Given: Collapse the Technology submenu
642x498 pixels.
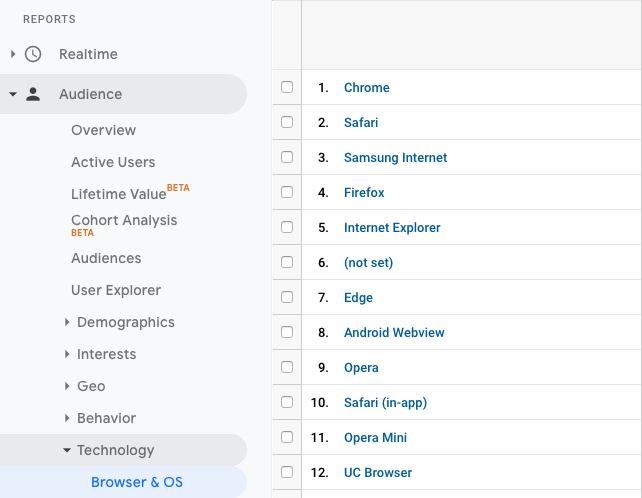Looking at the screenshot, I should click(x=67, y=450).
